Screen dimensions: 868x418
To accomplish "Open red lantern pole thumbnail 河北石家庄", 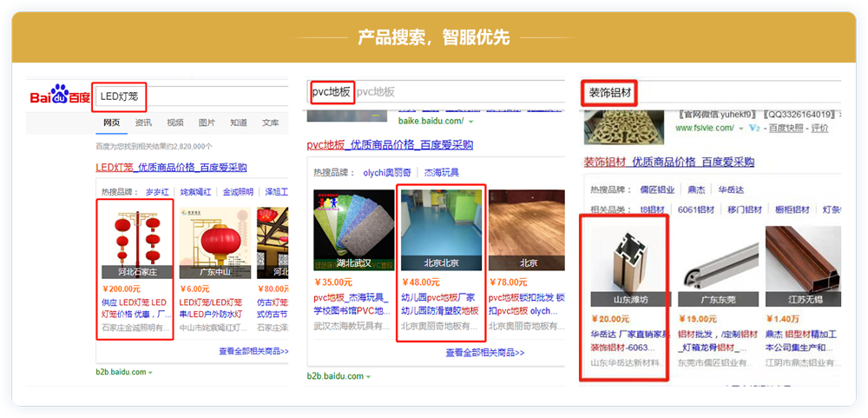I will click(x=137, y=242).
